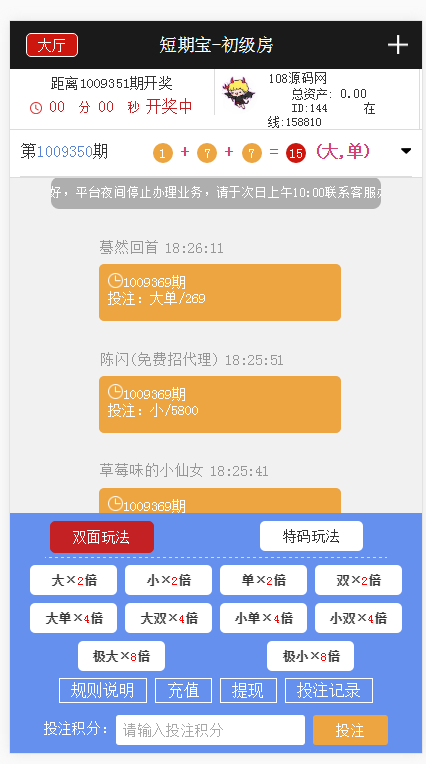Open 投注记录 bet records
The height and width of the screenshot is (764, 426).
click(x=329, y=690)
